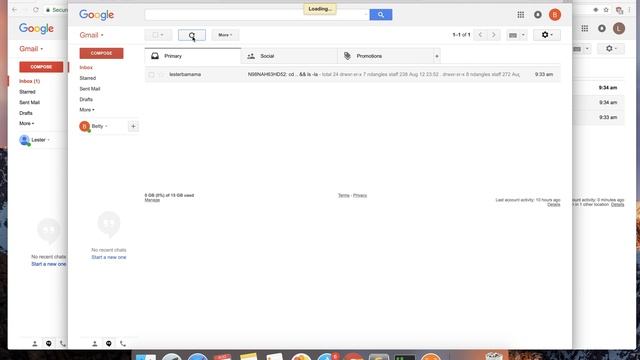Screen dimensions: 640x360
Task: Click COMPOSE in the back Gmail window
Action: tap(41, 67)
